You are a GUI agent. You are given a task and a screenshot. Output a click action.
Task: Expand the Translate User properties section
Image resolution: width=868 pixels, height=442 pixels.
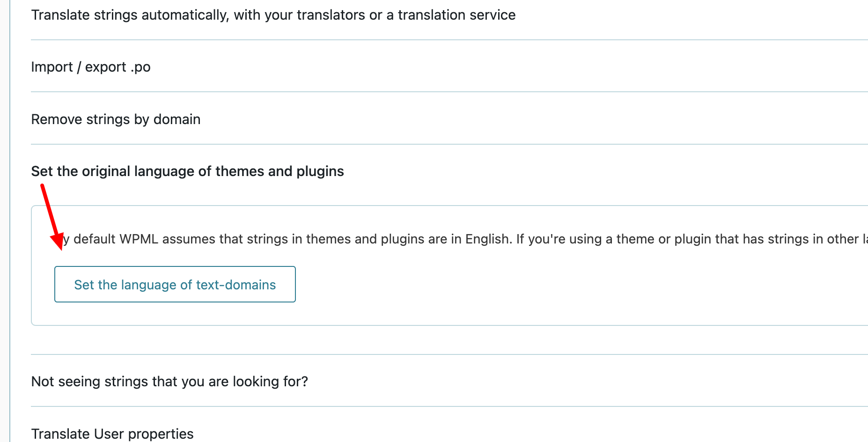click(112, 434)
